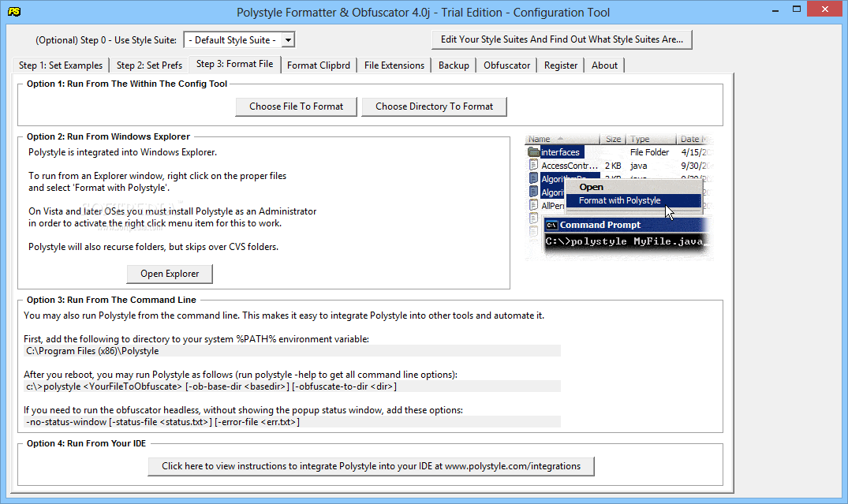Open the Default Style Suite dropdown
This screenshot has height=504, width=848.
240,40
